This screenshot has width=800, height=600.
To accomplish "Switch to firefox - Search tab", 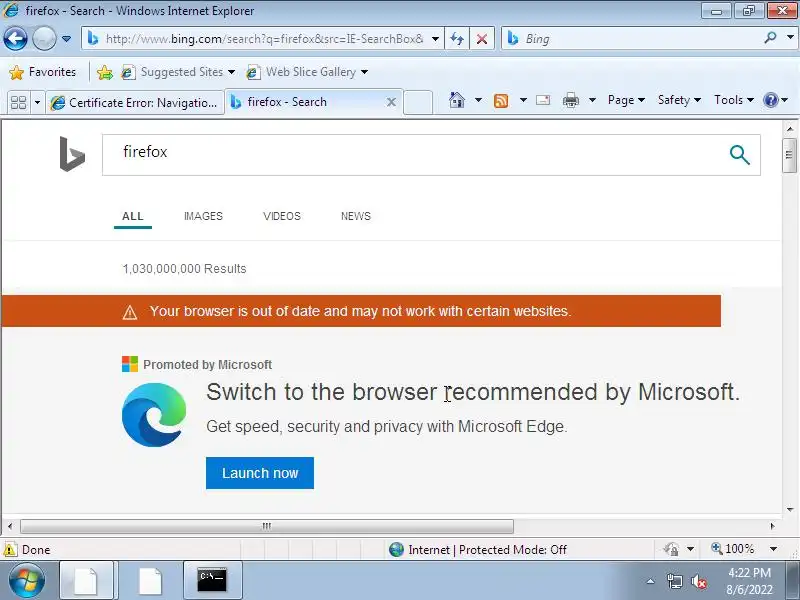I will tap(305, 102).
